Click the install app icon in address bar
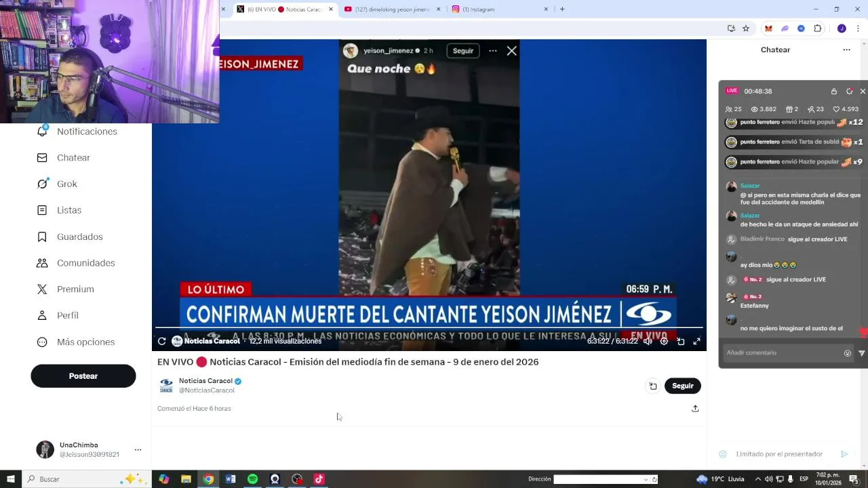Image resolution: width=868 pixels, height=488 pixels. pyautogui.click(x=731, y=28)
